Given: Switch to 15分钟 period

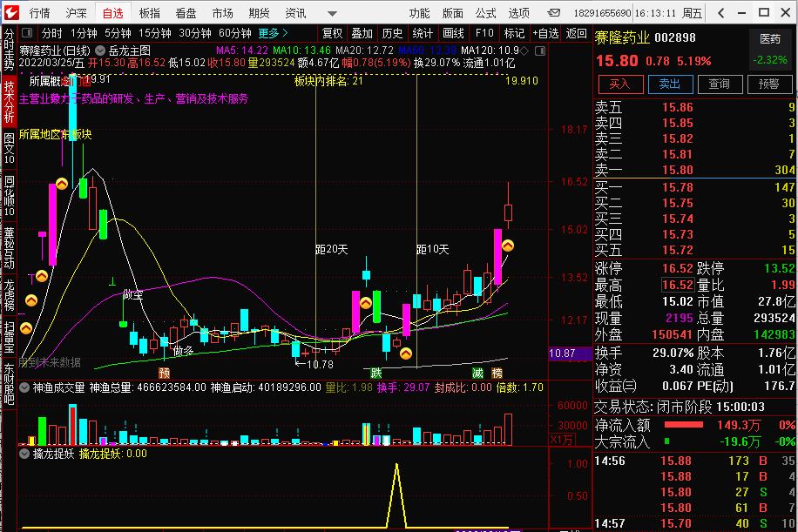Looking at the screenshot, I should pos(155,34).
